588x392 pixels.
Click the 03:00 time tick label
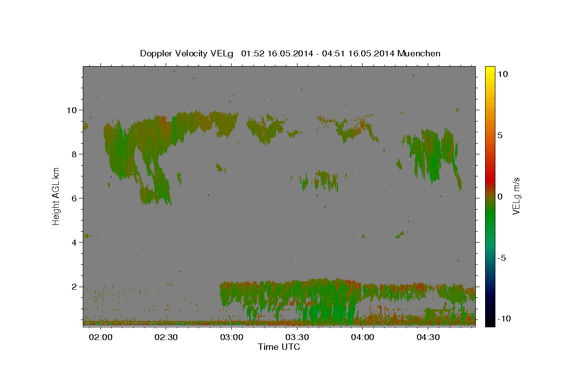(232, 337)
